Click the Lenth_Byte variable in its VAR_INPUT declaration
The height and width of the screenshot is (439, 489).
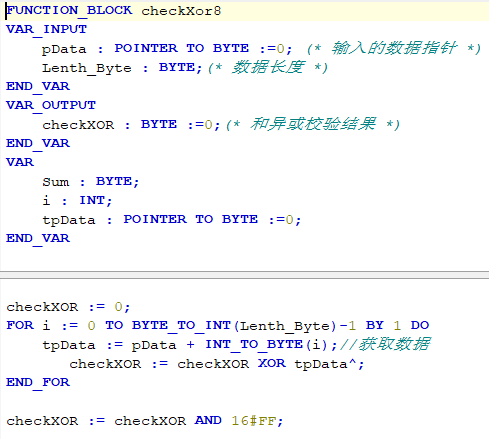tap(87, 68)
